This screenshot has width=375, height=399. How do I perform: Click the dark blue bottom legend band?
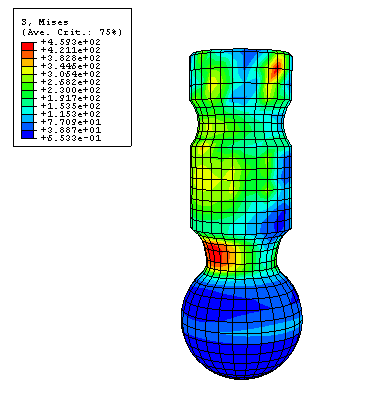coord(27,134)
